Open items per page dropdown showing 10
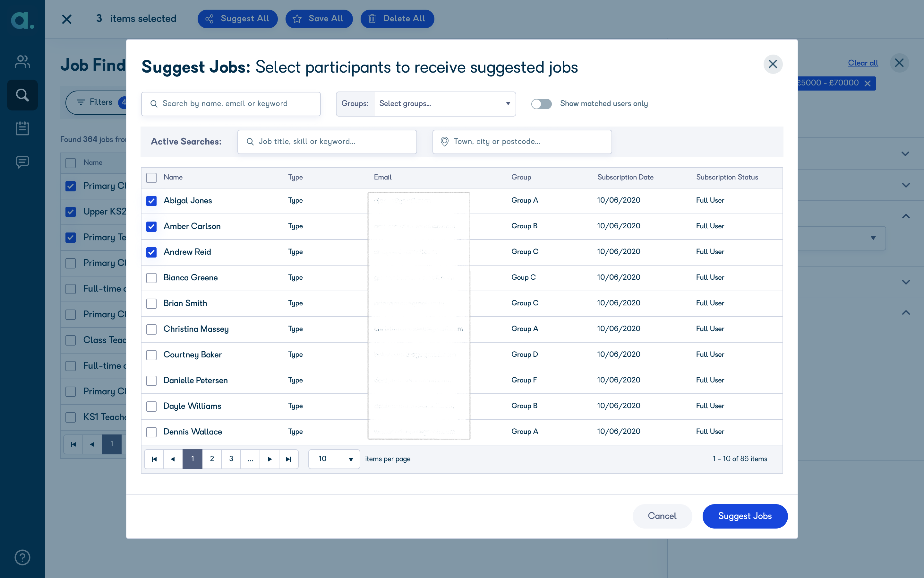This screenshot has height=578, width=924. click(334, 459)
